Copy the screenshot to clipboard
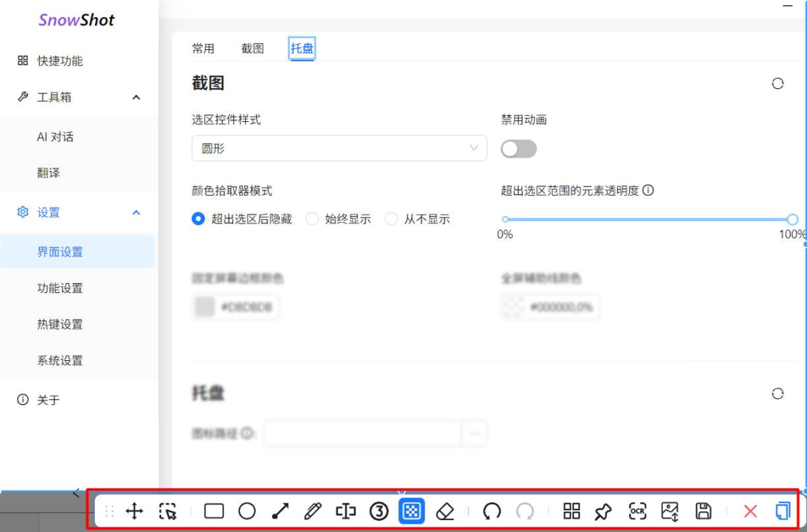This screenshot has height=532, width=807. (x=782, y=511)
